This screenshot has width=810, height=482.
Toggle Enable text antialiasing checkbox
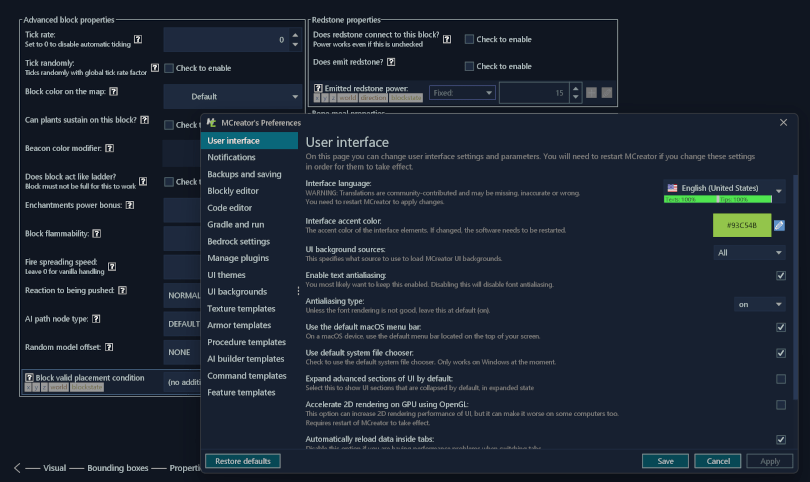click(x=781, y=275)
